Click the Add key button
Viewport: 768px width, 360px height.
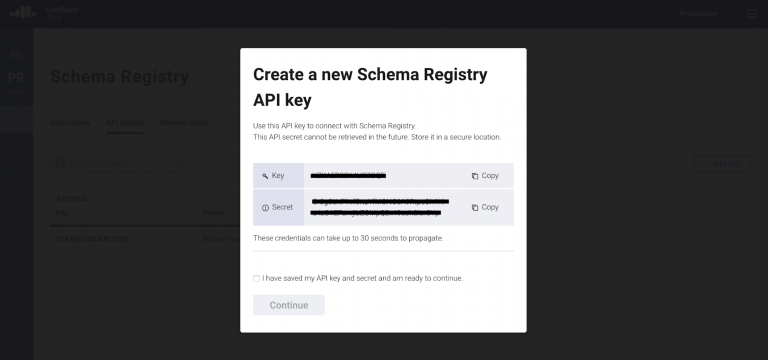click(722, 164)
